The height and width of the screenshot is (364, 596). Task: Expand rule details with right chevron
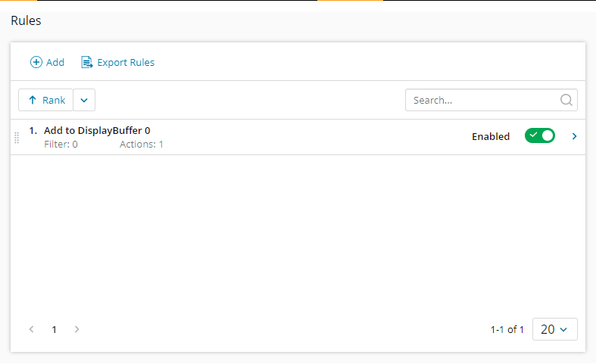[x=574, y=136]
